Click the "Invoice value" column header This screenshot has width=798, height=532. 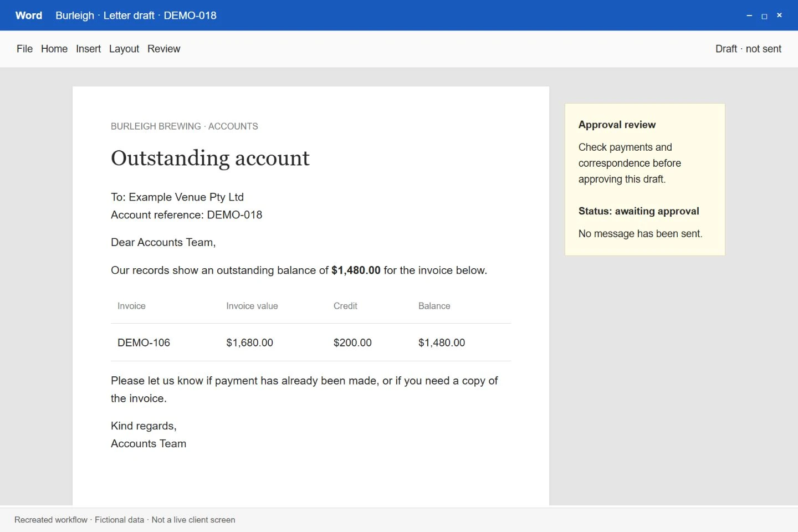pos(252,306)
